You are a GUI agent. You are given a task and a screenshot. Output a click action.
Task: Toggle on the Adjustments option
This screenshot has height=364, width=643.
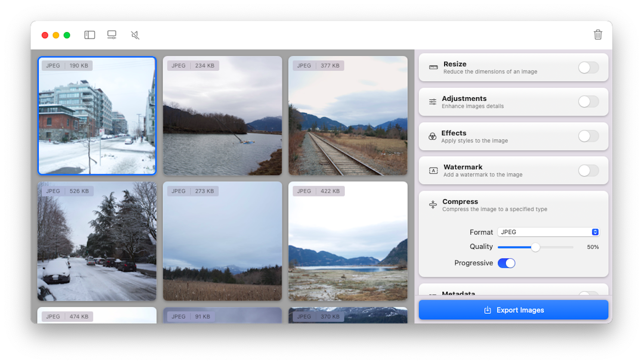(x=588, y=102)
